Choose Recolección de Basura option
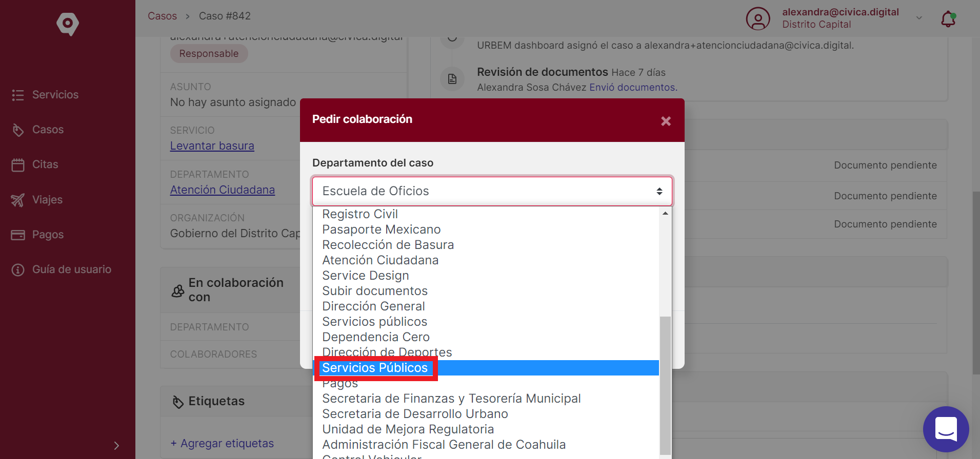 [388, 245]
